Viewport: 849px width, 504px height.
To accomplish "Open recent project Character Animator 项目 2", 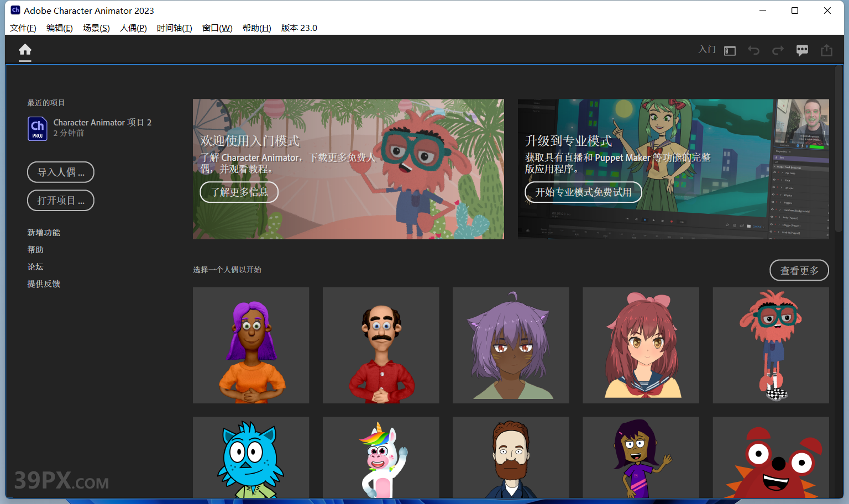I will pyautogui.click(x=102, y=123).
